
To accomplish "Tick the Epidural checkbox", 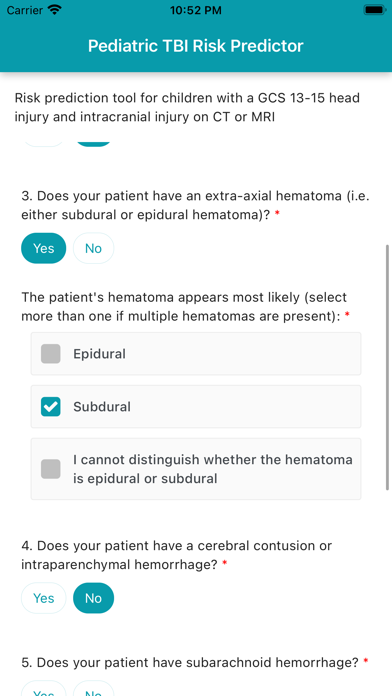I will pos(51,354).
